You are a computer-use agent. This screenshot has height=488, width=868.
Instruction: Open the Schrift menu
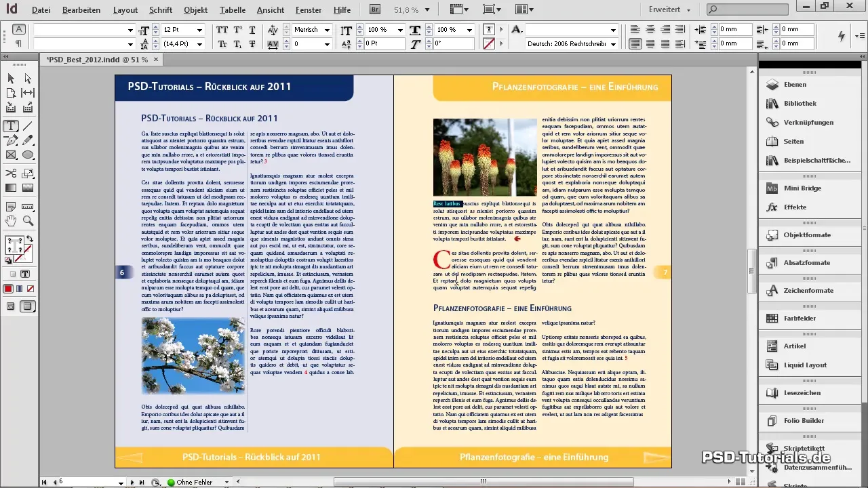[x=161, y=10]
